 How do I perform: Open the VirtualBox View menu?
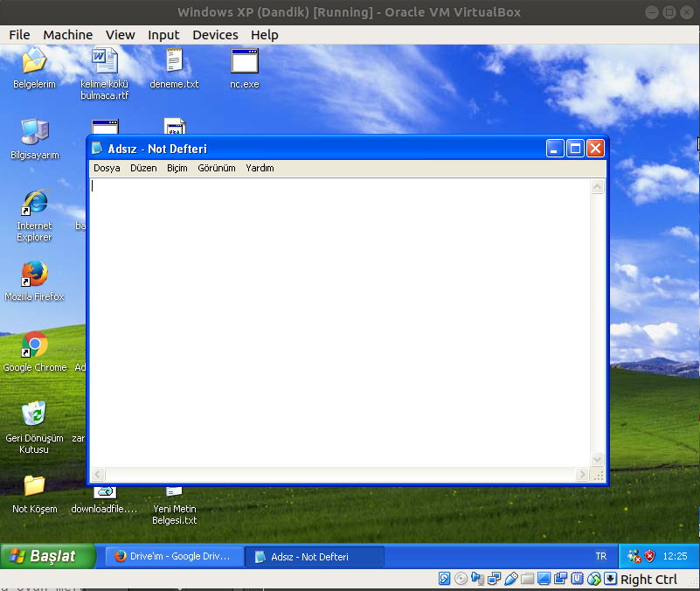pos(120,35)
